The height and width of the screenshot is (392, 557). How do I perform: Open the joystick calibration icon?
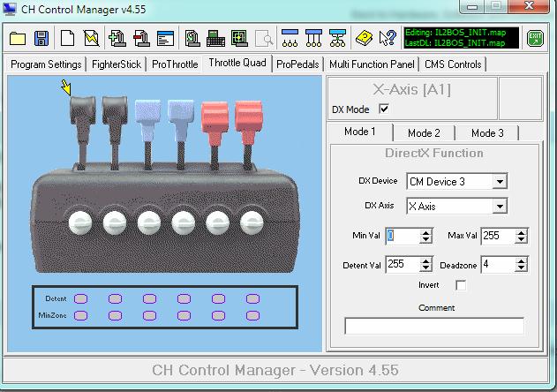click(192, 38)
